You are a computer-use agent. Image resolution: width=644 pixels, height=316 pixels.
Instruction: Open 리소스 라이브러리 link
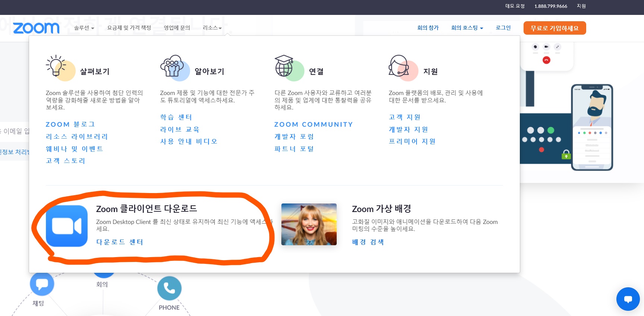click(76, 136)
